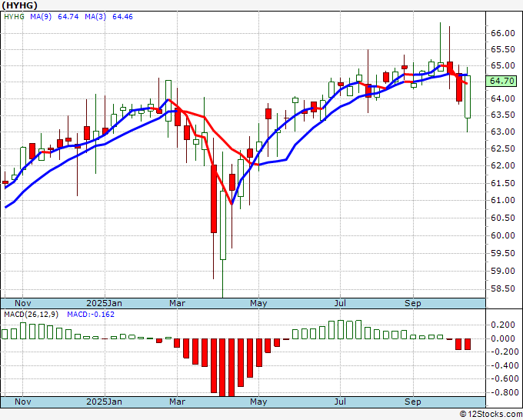Click 2025Jan on the price chart date axis
523x420 pixels.
104,303
